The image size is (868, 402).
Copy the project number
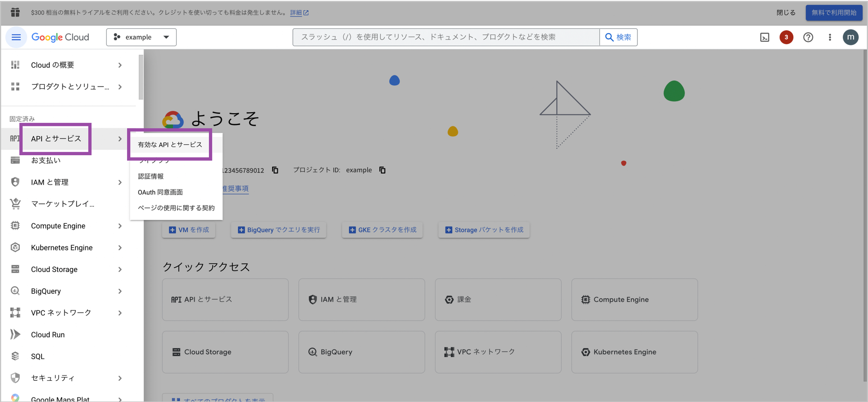[275, 170]
